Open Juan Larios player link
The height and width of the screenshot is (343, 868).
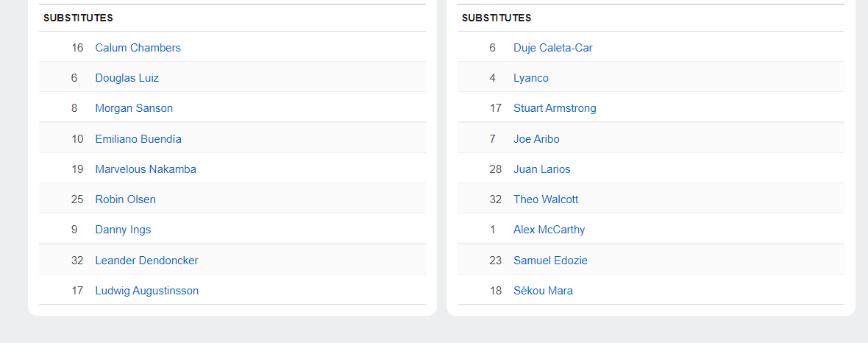(x=541, y=169)
